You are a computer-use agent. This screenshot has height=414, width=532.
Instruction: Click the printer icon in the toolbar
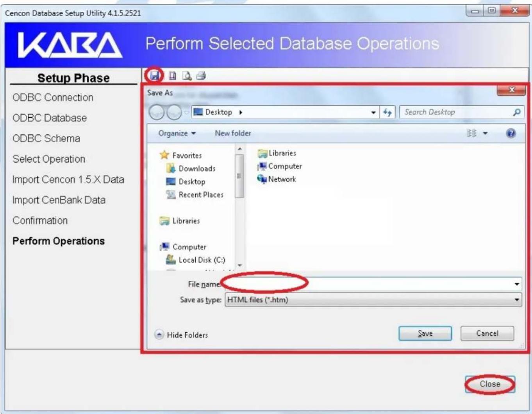coord(201,75)
